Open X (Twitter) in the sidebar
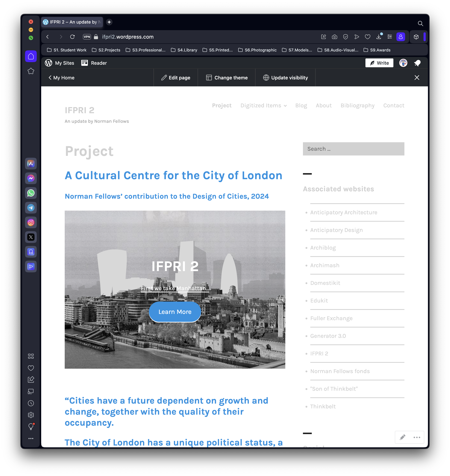This screenshot has height=476, width=450. tap(31, 237)
